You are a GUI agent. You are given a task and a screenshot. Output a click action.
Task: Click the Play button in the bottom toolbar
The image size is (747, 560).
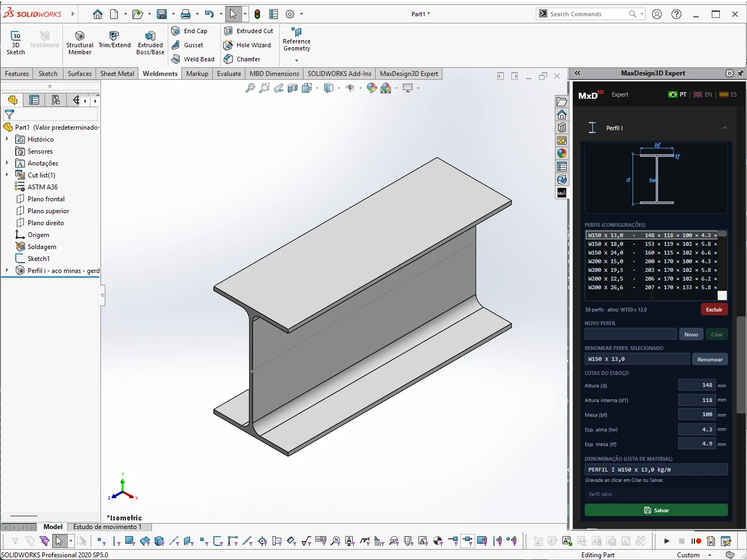(x=667, y=541)
